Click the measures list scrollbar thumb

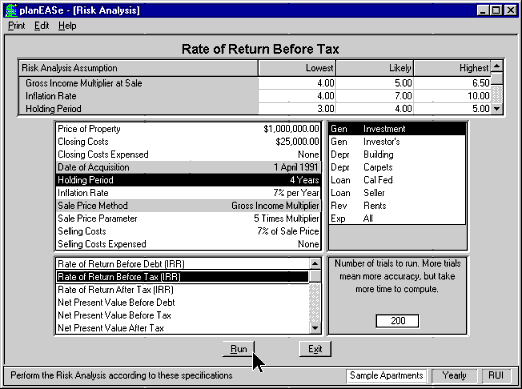pyautogui.click(x=315, y=276)
